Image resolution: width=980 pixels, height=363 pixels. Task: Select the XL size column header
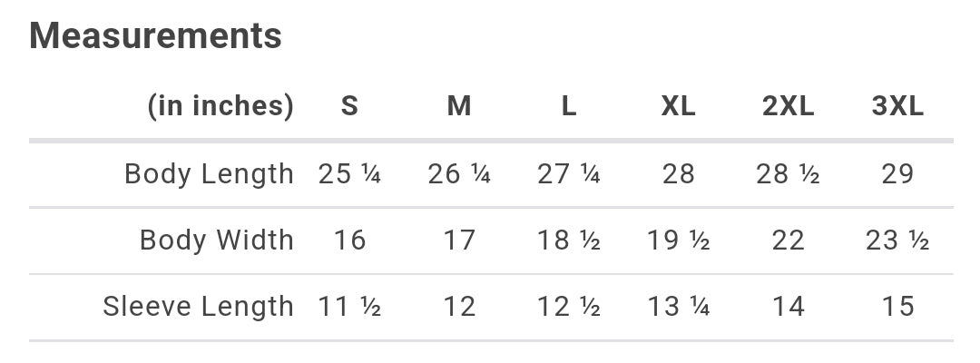(678, 106)
